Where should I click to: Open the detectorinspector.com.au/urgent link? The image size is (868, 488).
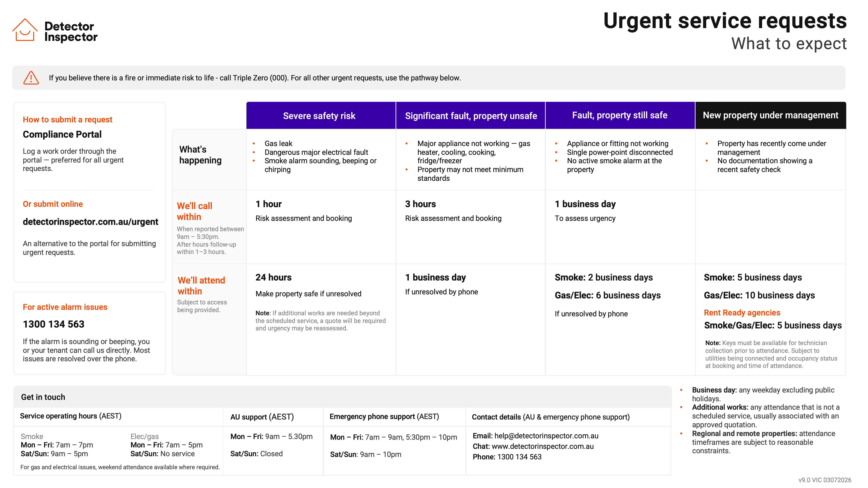tap(90, 222)
